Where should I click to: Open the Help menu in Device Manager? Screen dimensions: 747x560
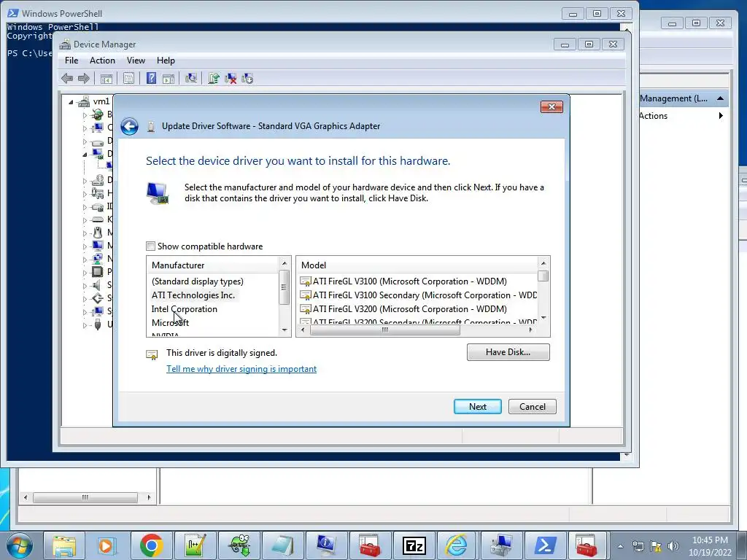(x=166, y=61)
